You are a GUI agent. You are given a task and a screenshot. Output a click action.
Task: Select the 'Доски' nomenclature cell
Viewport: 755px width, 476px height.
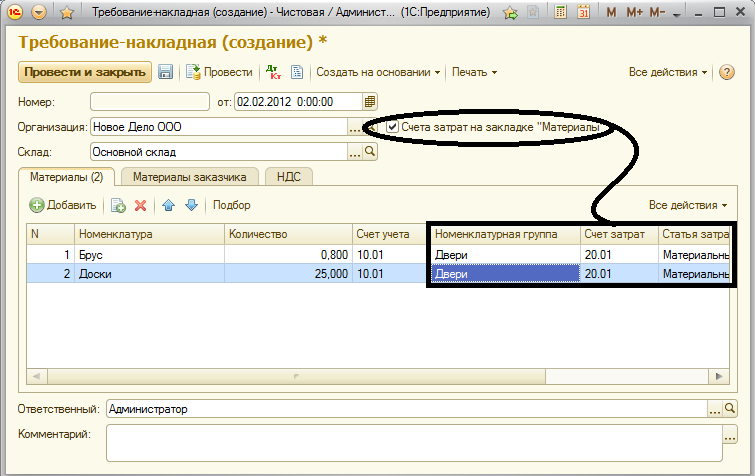click(149, 274)
